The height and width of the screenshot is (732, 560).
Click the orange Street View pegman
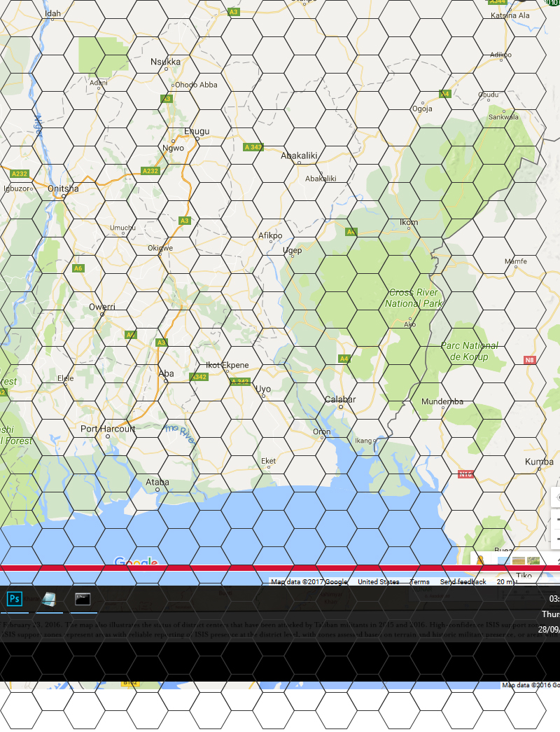tap(479, 559)
